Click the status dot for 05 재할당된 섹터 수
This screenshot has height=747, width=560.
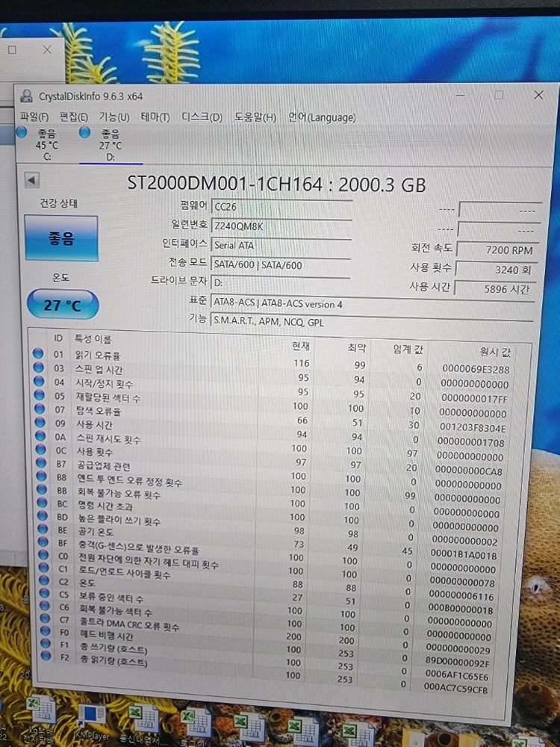tap(39, 395)
